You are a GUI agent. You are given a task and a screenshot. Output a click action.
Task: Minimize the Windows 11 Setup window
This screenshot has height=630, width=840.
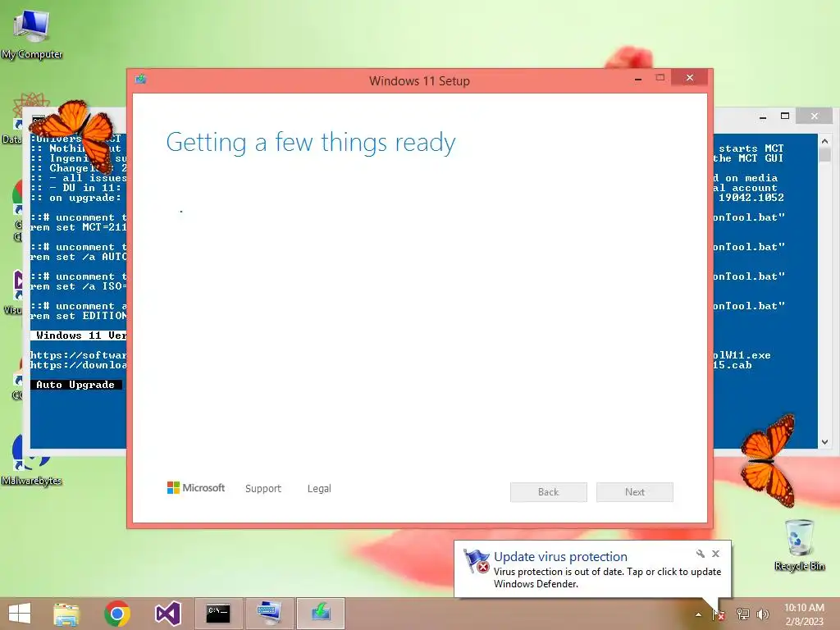point(638,79)
